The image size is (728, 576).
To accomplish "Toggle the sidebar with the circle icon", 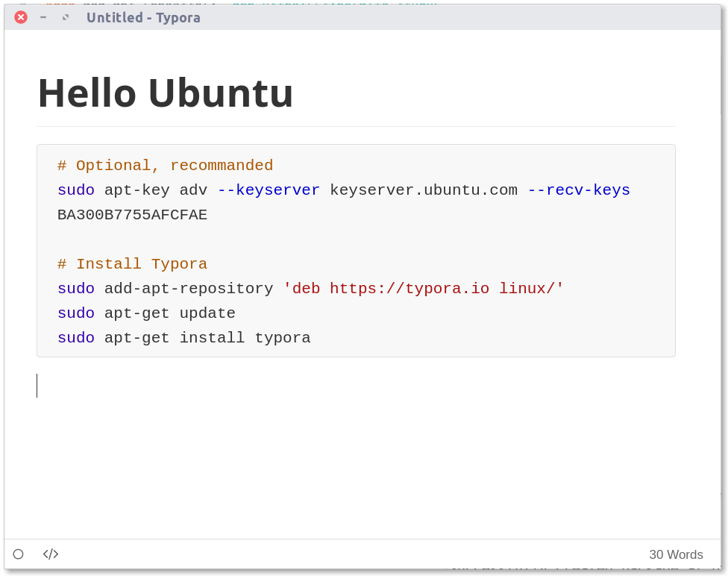I will click(18, 554).
